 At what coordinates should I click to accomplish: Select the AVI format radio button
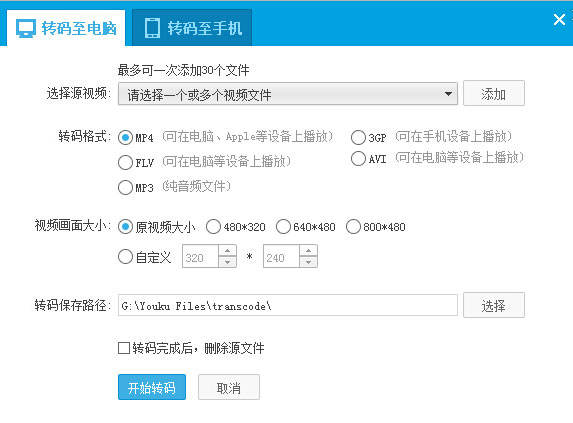(358, 159)
